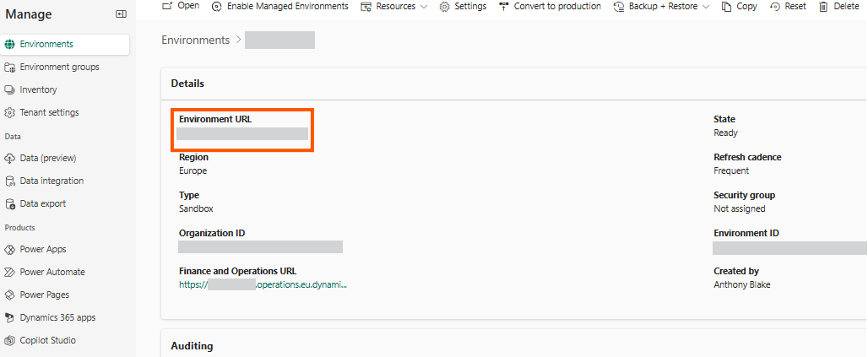Open the Environments nav item
868x357 pixels.
tap(65, 44)
